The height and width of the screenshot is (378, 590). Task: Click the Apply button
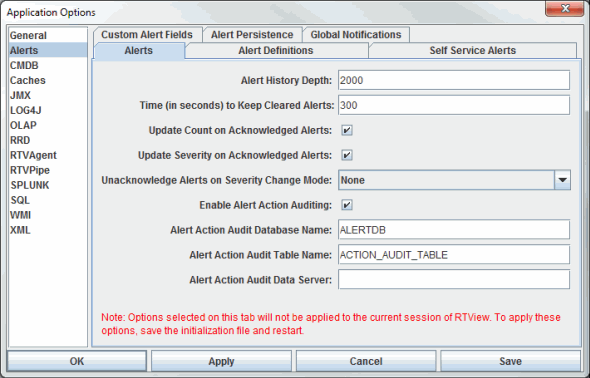point(221,361)
